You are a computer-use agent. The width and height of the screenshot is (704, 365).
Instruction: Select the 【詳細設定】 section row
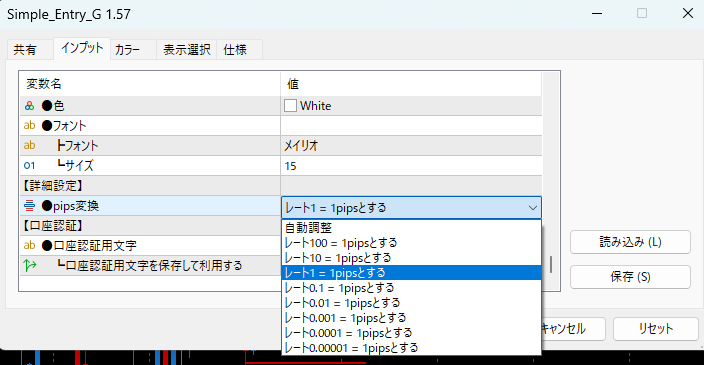[281, 185]
